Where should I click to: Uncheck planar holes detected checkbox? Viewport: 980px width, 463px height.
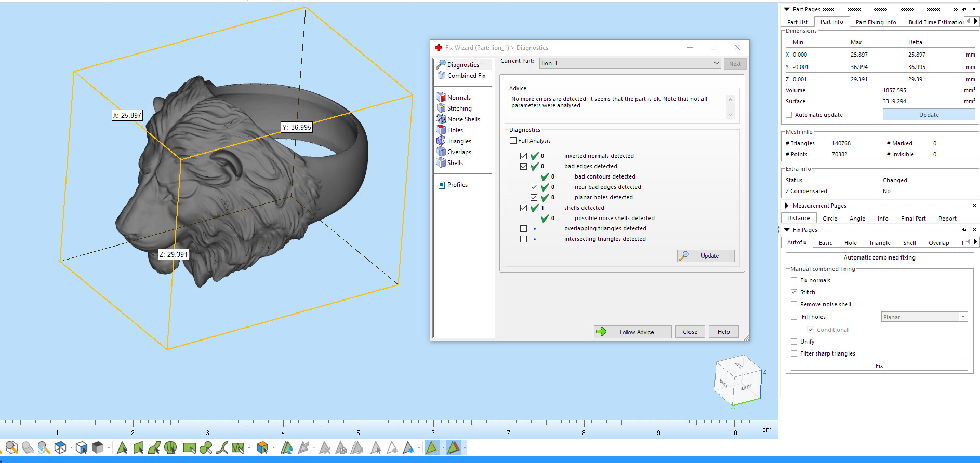pos(534,197)
